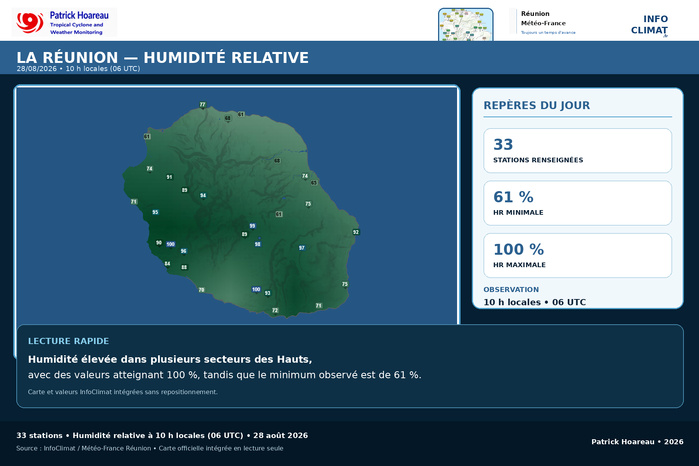Click the INFO CLIMAT logo
The height and width of the screenshot is (466, 699).
point(649,25)
